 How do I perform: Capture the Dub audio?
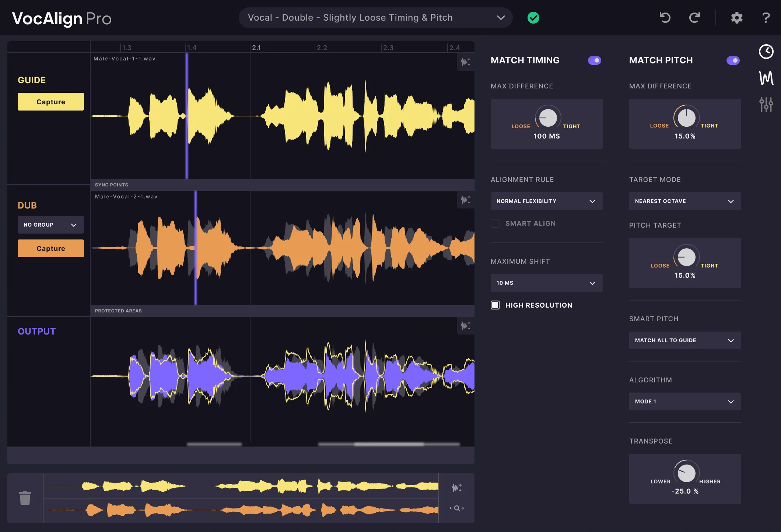tap(50, 248)
